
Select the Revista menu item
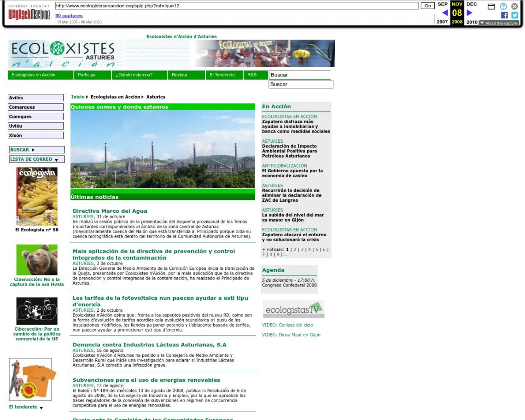point(179,75)
